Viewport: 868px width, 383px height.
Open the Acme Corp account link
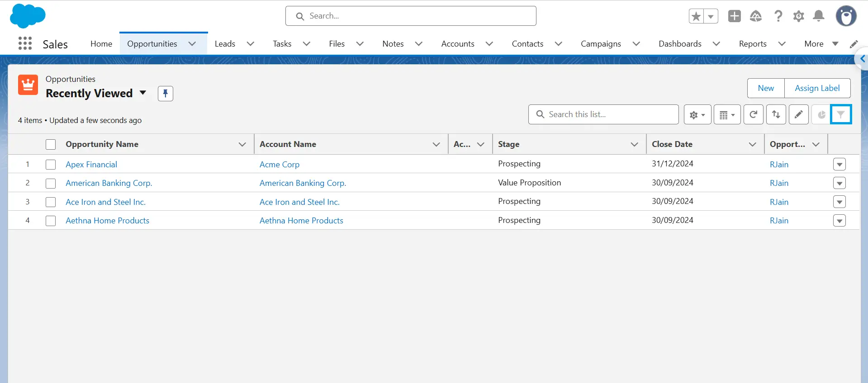pos(280,165)
